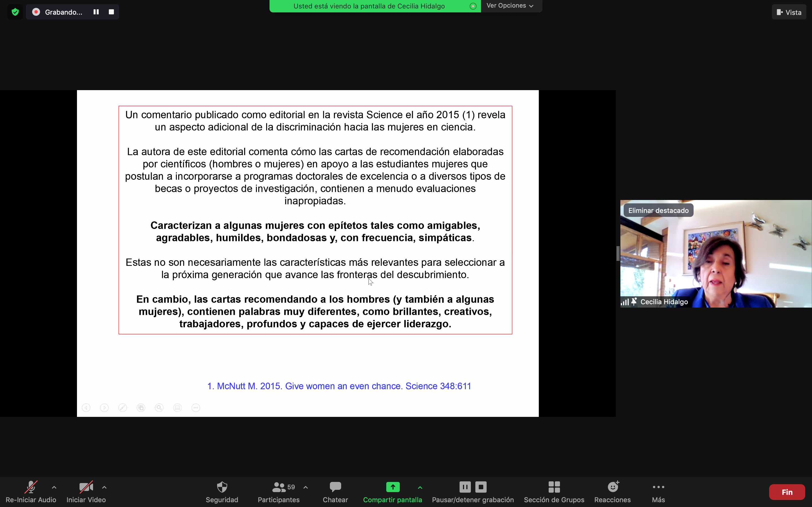Click Eliminar destacado on Cecilia's video

tap(658, 211)
